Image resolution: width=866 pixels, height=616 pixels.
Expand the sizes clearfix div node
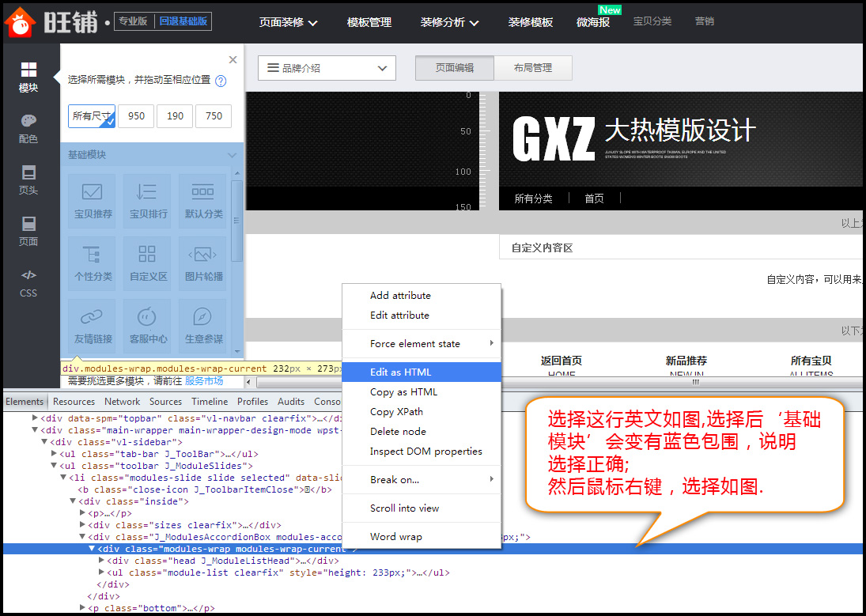click(x=83, y=525)
